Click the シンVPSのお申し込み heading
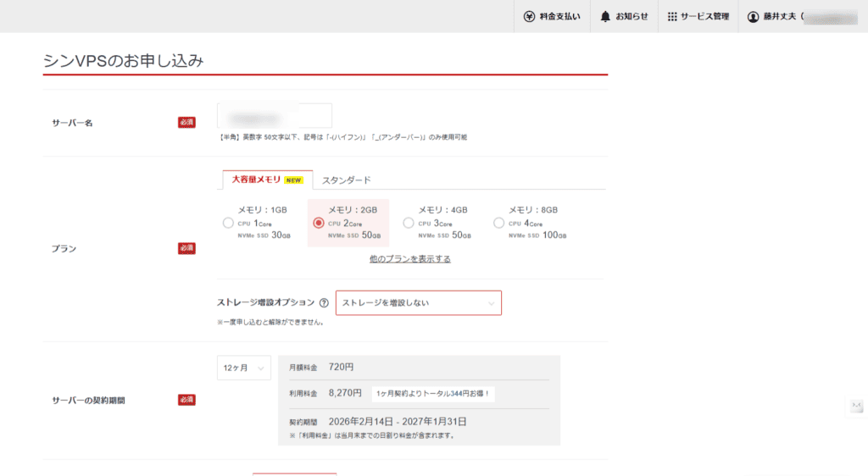 click(x=124, y=60)
